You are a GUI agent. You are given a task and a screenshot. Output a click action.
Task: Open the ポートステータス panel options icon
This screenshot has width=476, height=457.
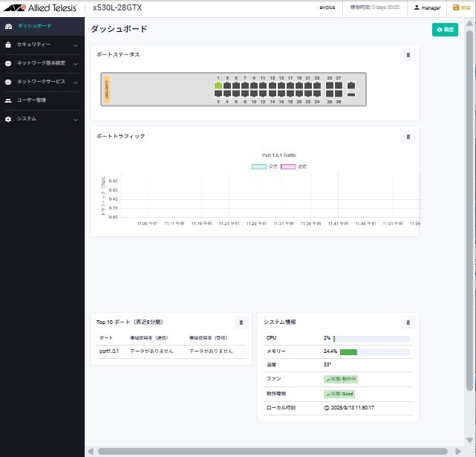pyautogui.click(x=408, y=55)
